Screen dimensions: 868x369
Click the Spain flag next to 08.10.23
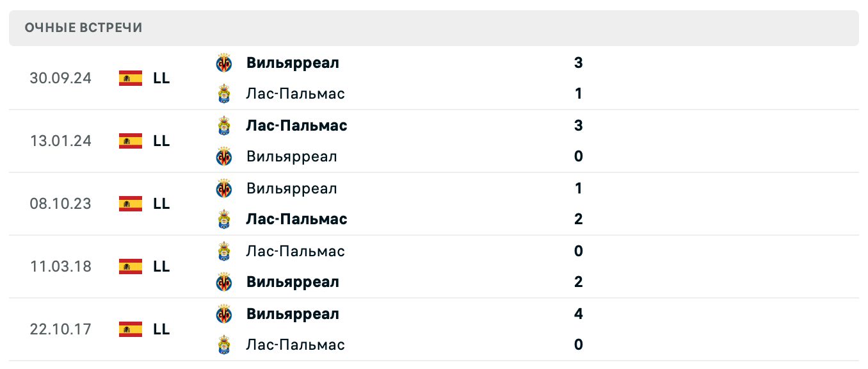coord(131,204)
